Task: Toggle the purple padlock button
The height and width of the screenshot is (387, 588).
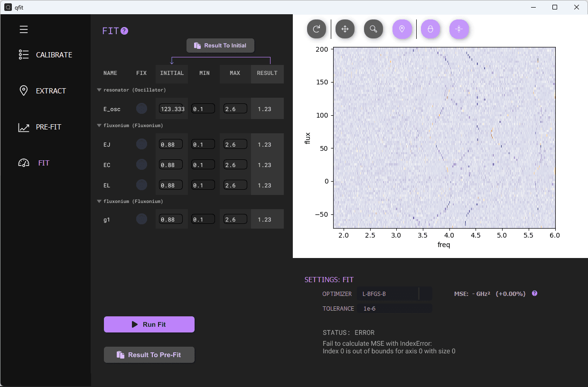Action: coord(430,29)
